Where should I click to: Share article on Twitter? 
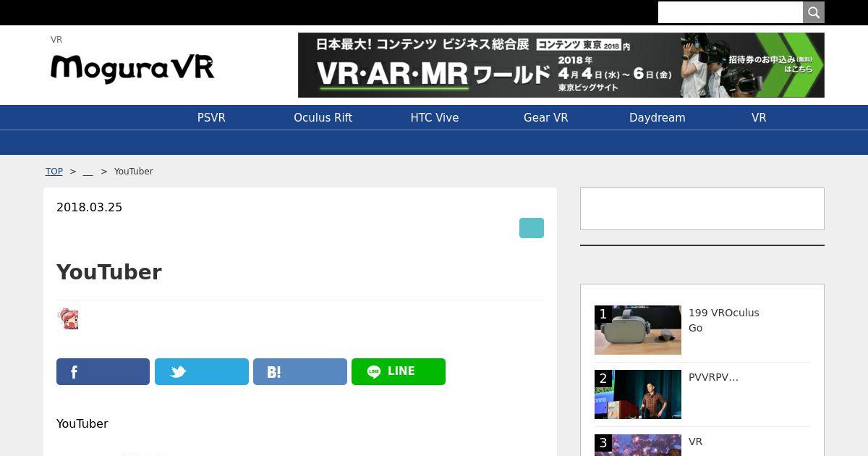(x=202, y=371)
